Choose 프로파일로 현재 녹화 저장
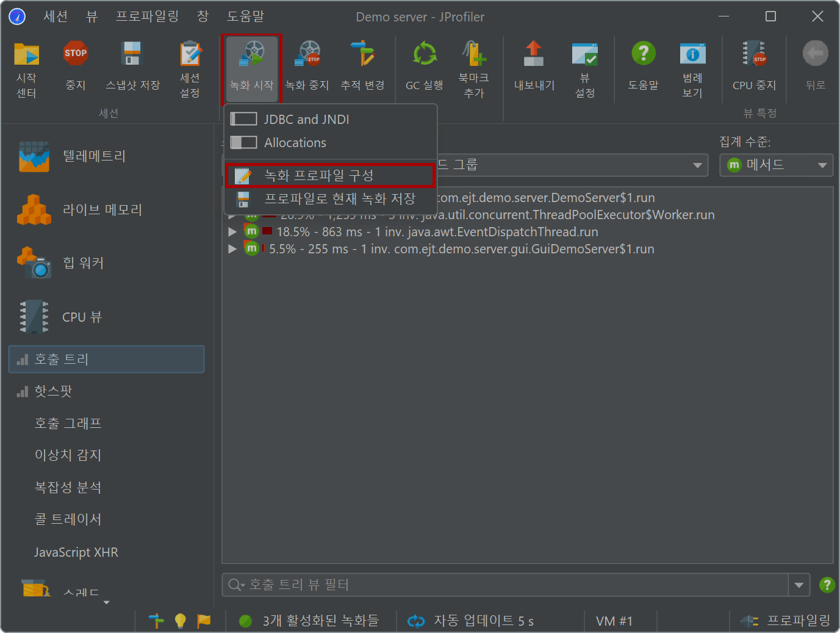Image resolution: width=840 pixels, height=633 pixels. click(330, 198)
